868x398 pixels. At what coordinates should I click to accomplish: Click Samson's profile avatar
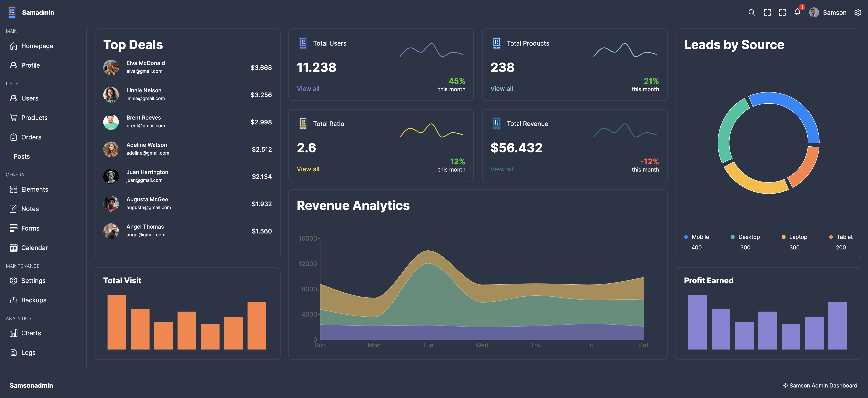814,12
